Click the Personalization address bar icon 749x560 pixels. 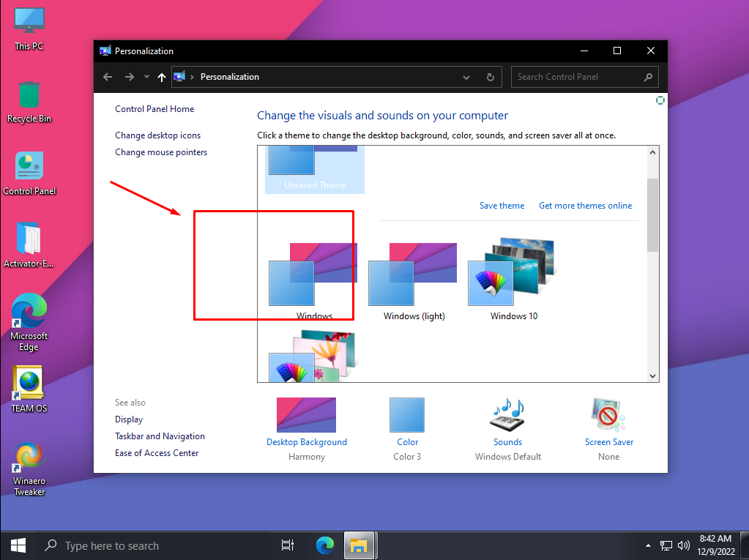point(179,76)
